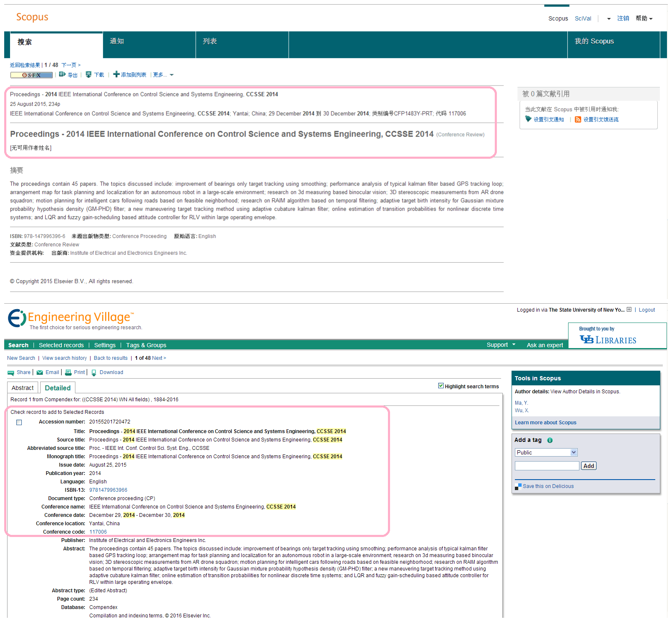Click the citation alert (设置引文通知) icon
The width and height of the screenshot is (672, 622).
click(x=528, y=119)
